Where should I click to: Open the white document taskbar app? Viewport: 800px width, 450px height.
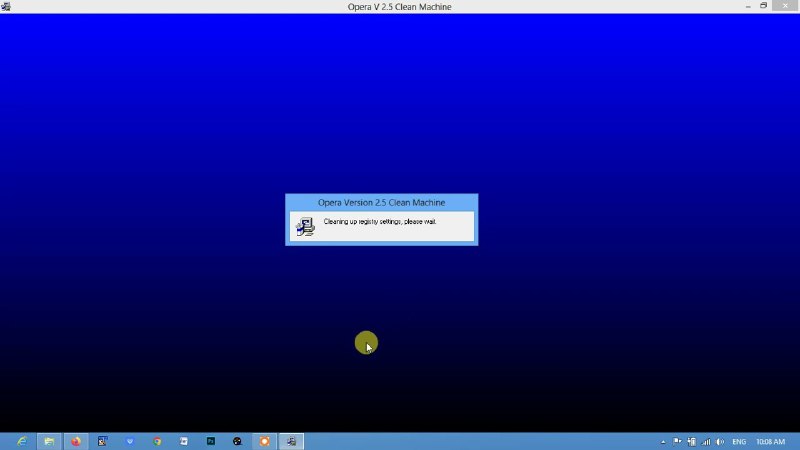click(x=184, y=441)
